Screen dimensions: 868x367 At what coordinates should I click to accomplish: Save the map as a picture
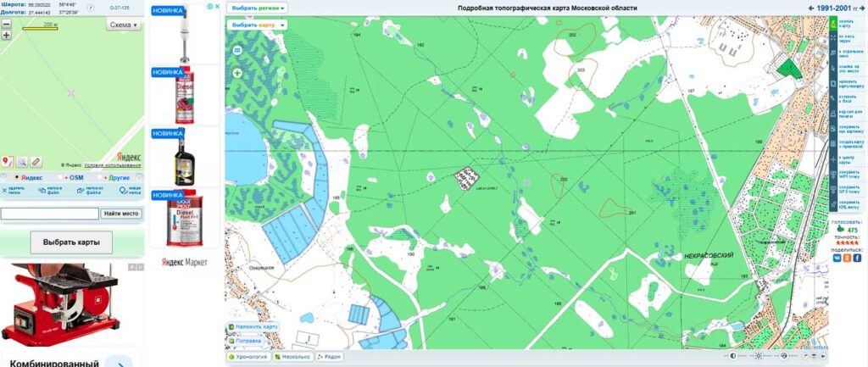(x=833, y=129)
